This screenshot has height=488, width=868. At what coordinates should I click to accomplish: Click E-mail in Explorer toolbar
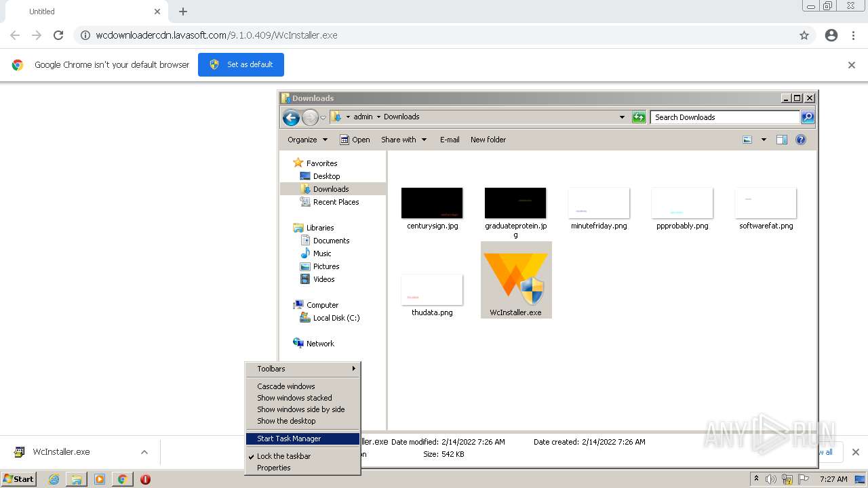click(x=450, y=140)
